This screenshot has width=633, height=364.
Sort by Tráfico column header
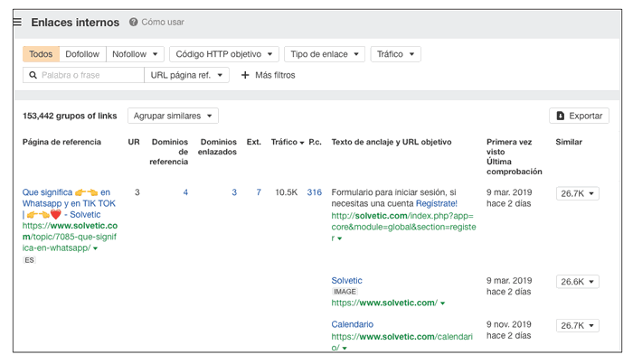288,142
